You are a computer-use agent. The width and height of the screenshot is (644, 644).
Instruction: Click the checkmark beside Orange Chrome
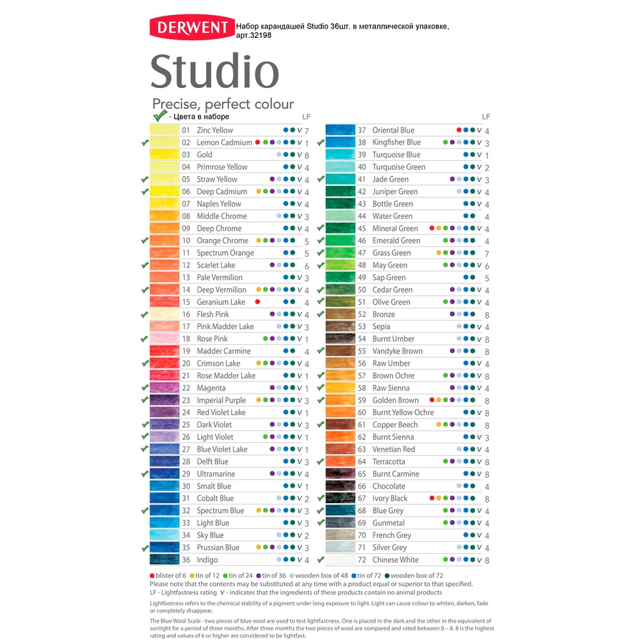pos(145,240)
